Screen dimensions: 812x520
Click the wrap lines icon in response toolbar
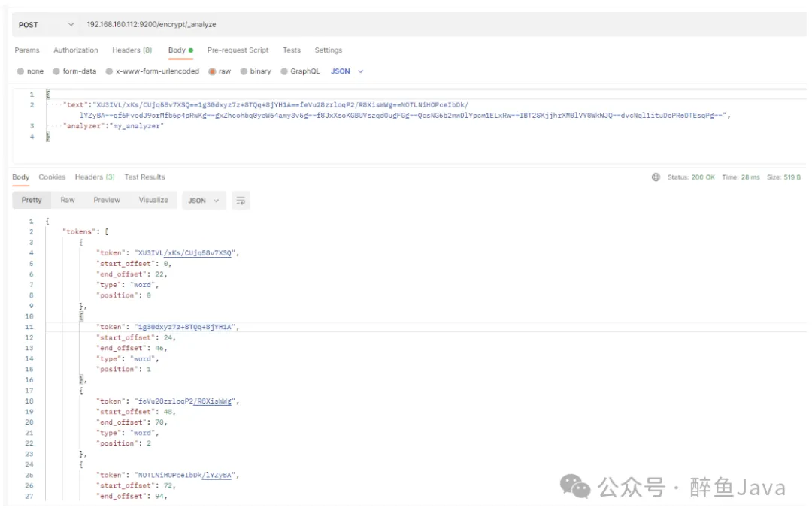[x=241, y=201]
